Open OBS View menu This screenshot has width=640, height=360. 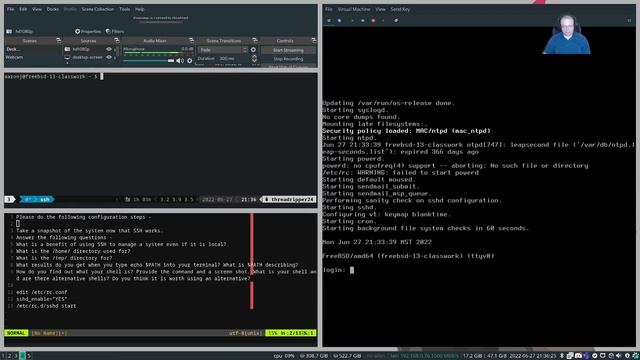click(37, 9)
